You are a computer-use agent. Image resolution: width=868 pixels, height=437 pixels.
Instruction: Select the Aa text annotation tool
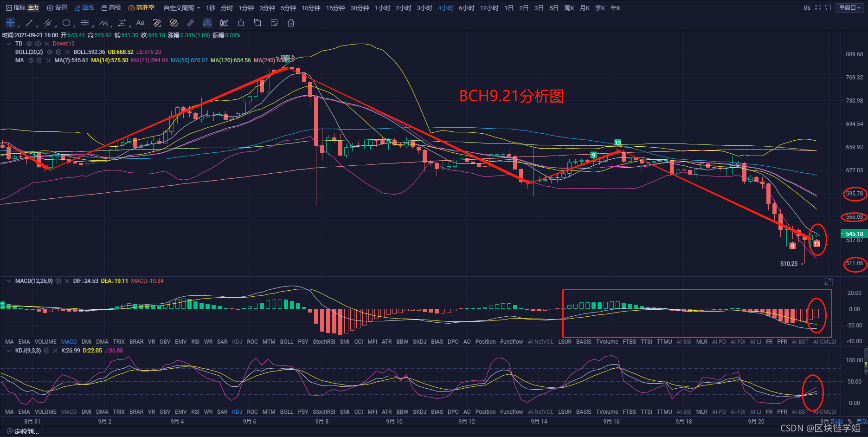pos(141,23)
